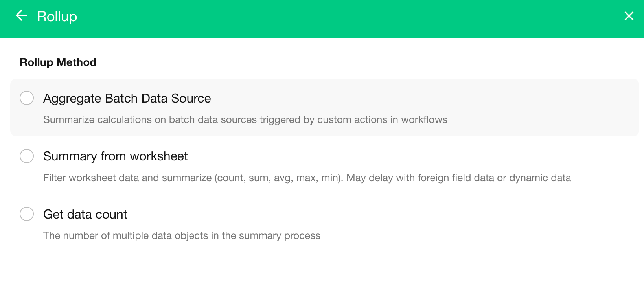Close the Rollup panel with the X

629,16
